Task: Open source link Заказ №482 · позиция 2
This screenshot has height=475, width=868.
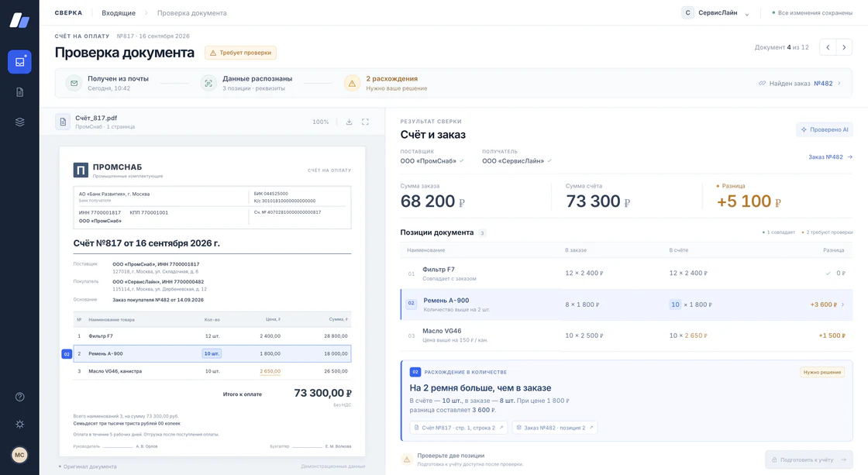Action: point(555,428)
